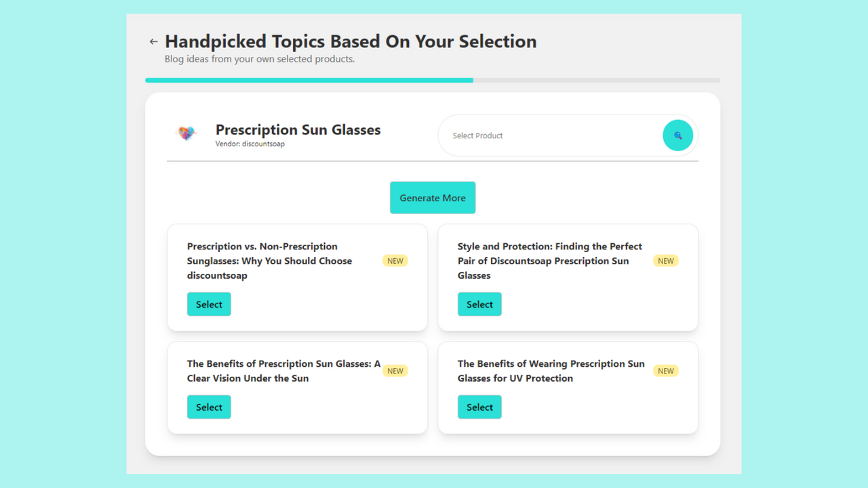Viewport: 868px width, 488px height.
Task: Click the NEW badge on the UV Protection card
Action: pos(665,371)
